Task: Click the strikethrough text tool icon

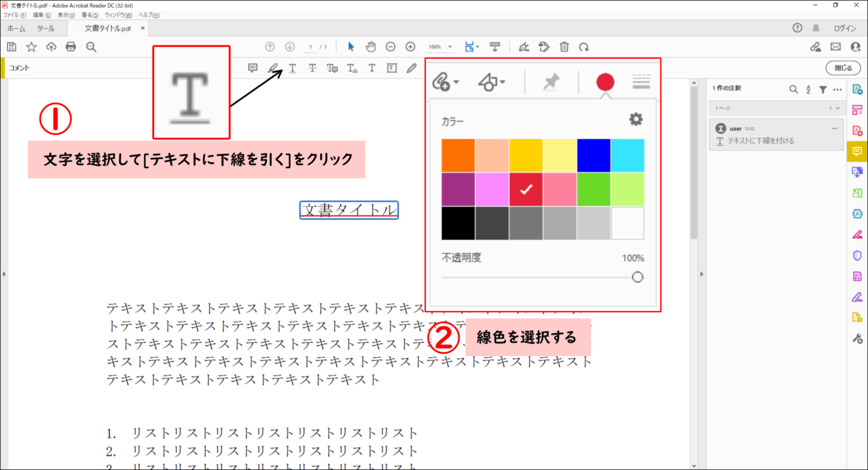Action: [x=312, y=68]
